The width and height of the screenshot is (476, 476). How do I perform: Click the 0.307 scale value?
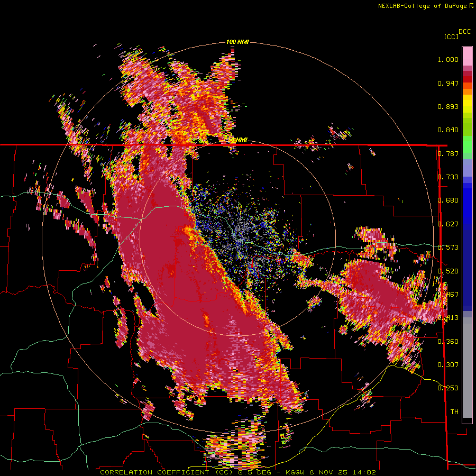[x=448, y=365]
